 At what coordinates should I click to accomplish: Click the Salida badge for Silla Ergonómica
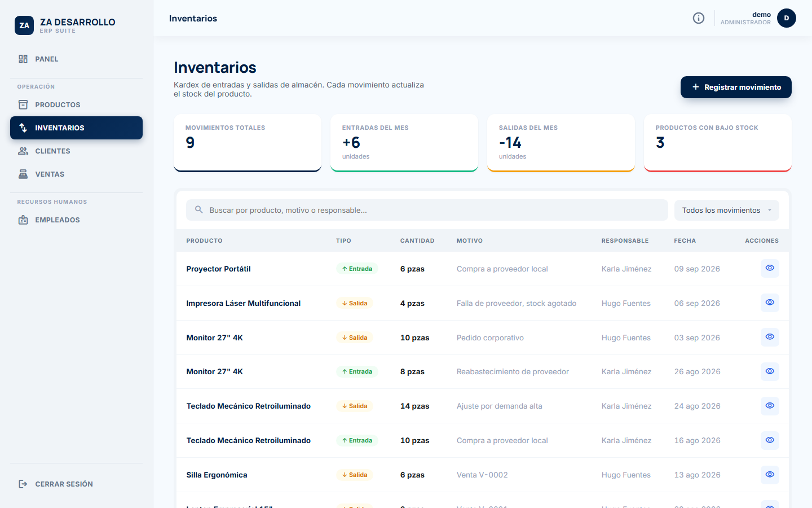tap(355, 475)
